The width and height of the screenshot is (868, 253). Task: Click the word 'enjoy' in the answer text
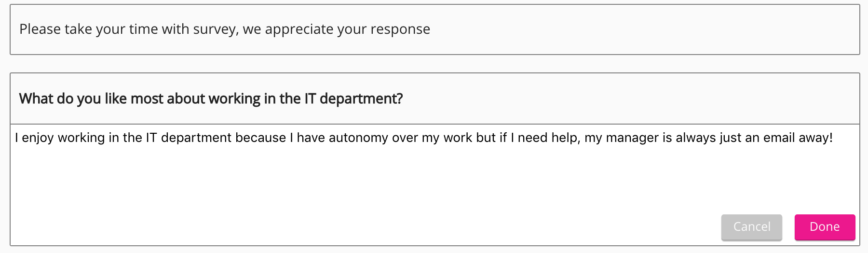[x=38, y=138]
